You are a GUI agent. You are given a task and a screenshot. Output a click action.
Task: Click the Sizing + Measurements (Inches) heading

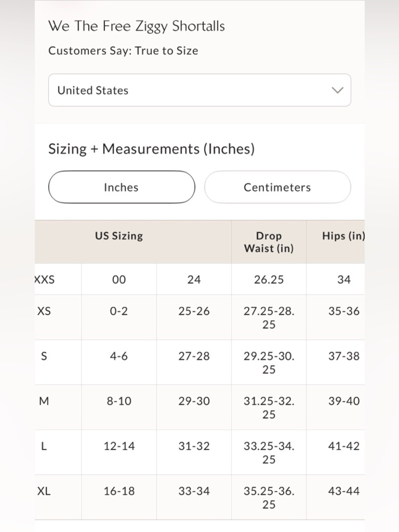point(152,149)
